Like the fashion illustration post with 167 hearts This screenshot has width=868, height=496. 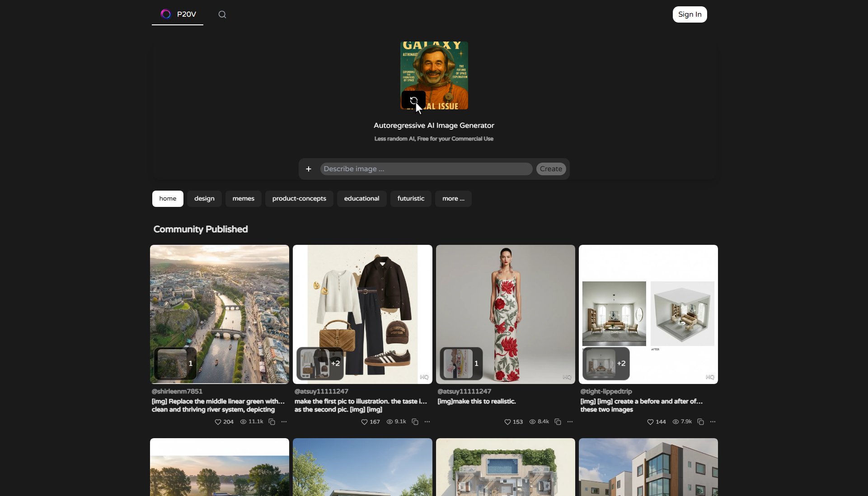(364, 422)
